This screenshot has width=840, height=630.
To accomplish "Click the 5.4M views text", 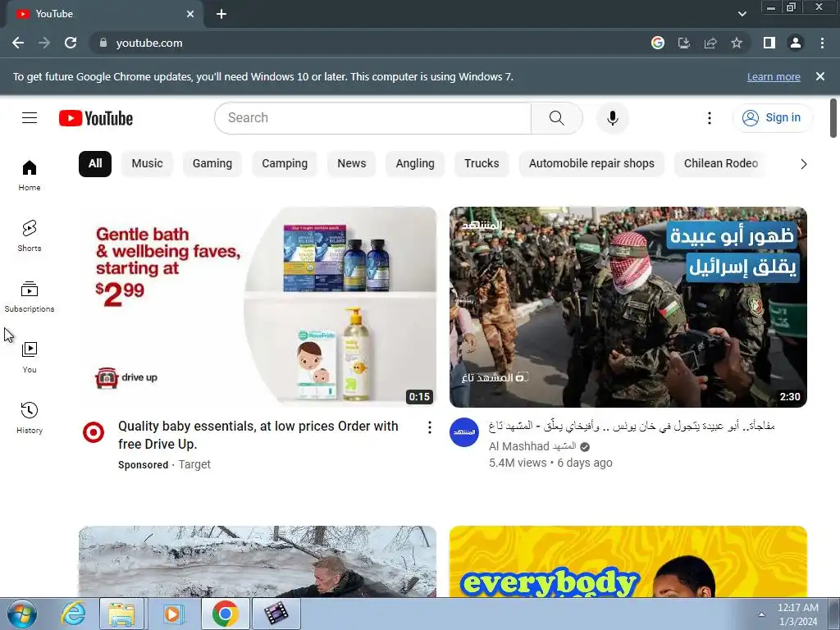I will click(x=518, y=463).
